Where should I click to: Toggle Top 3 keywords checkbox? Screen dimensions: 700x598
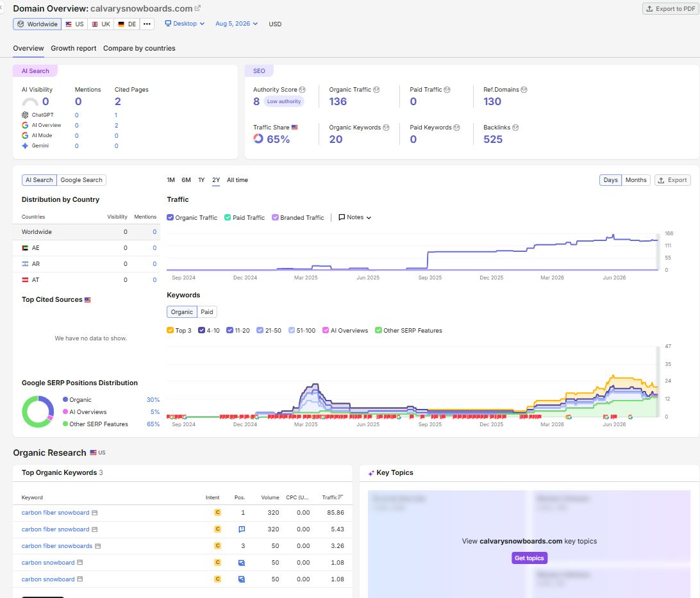170,330
